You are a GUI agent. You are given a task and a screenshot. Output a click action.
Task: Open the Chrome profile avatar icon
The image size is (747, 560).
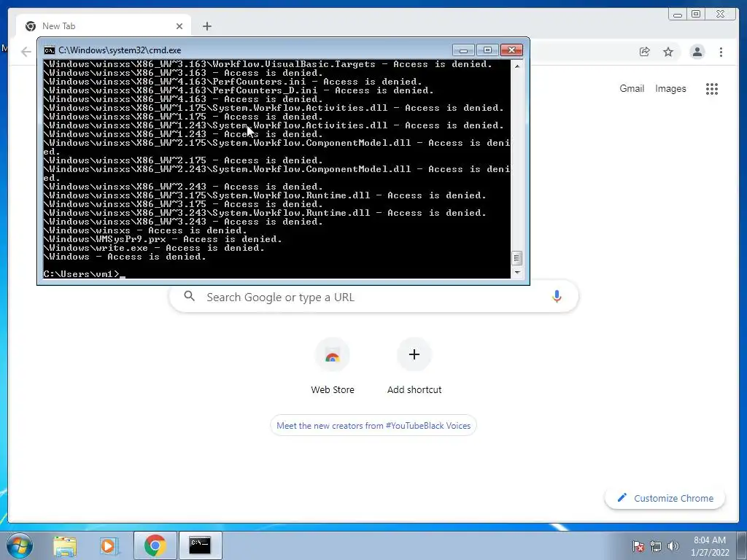tap(697, 52)
